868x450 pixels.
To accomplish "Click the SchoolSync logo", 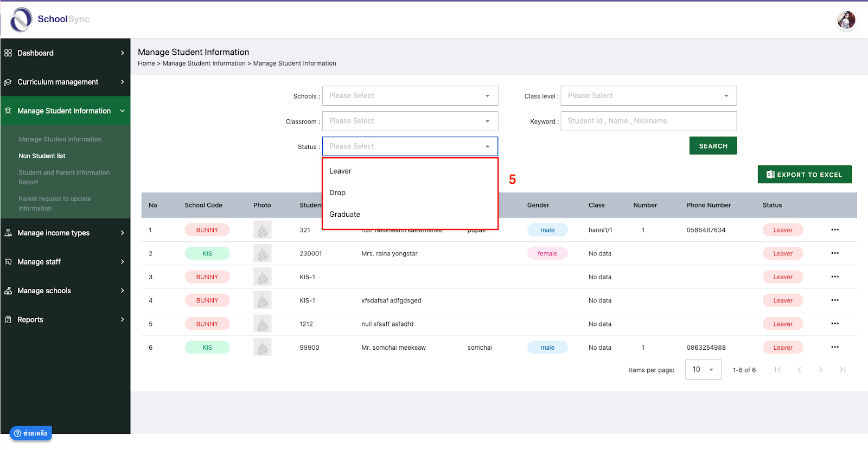I will tap(49, 20).
